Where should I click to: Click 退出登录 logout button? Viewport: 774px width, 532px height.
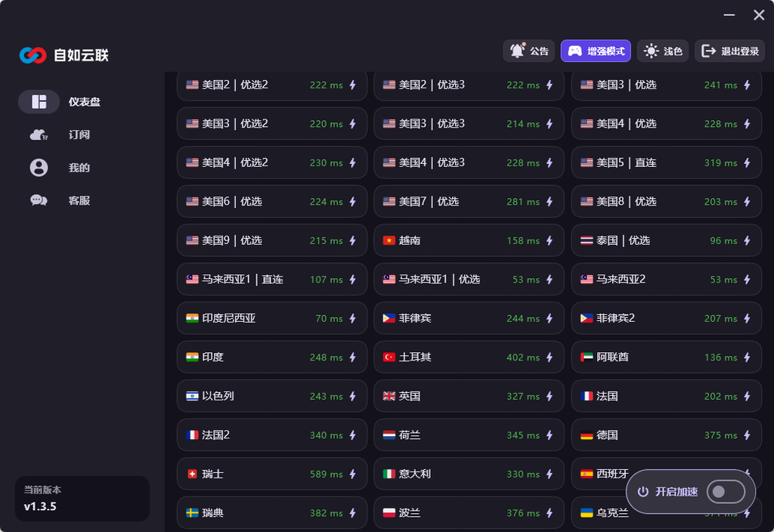729,51
